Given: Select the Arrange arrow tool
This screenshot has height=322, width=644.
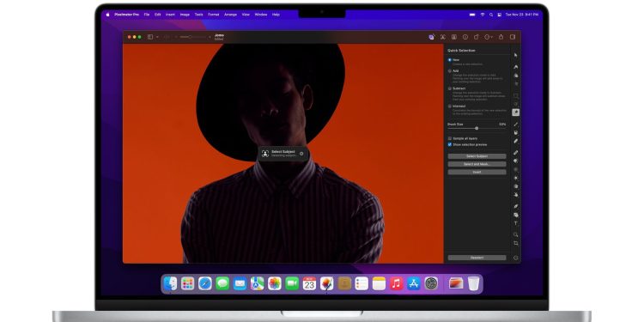Looking at the screenshot, I should 516,56.
